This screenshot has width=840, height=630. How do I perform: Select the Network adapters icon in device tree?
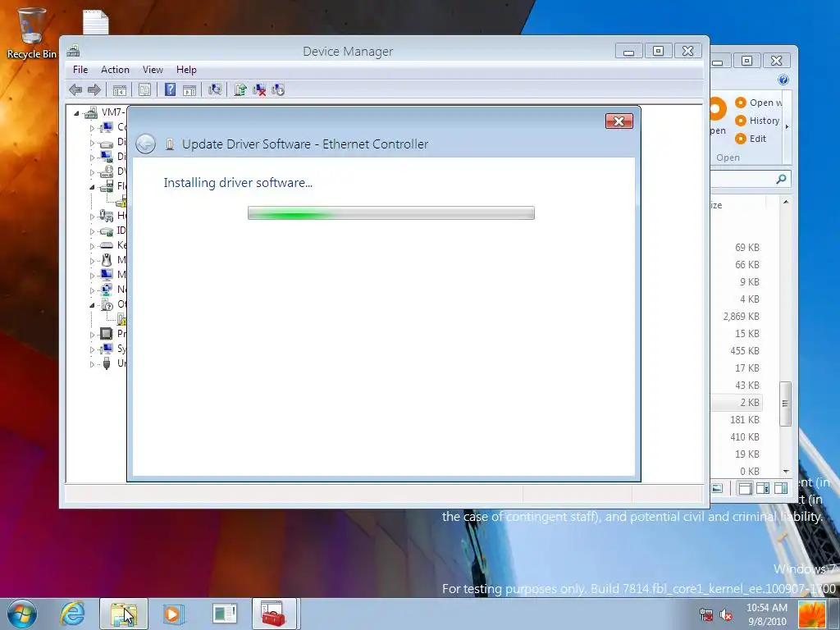pos(107,290)
